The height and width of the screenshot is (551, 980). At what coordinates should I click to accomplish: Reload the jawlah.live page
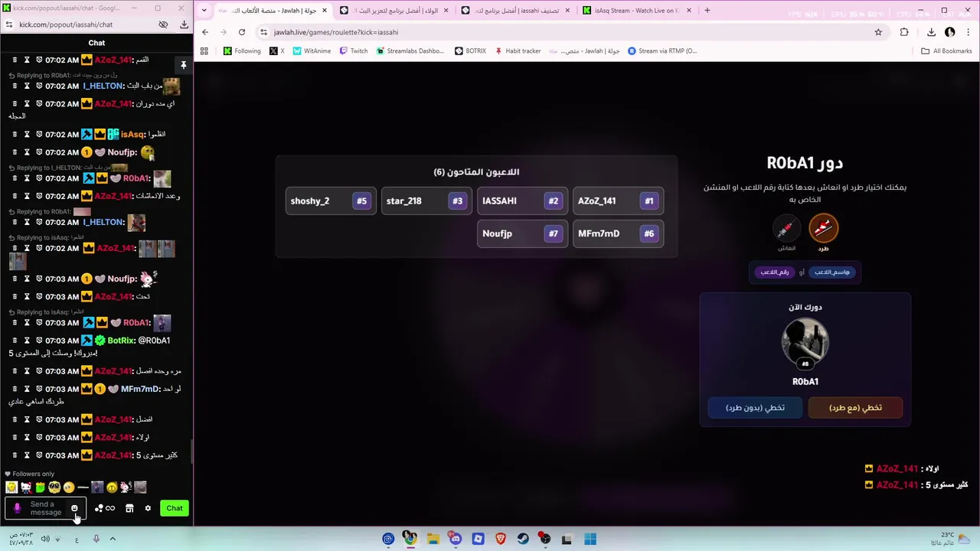242,32
